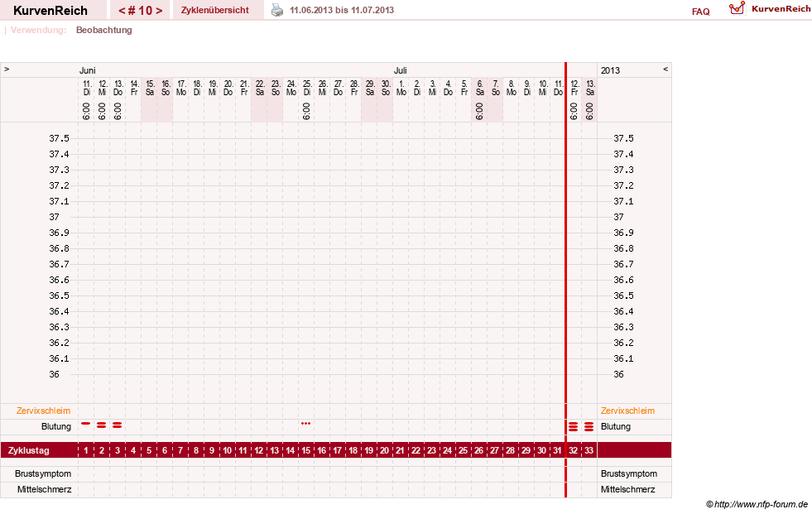Click the printer icon next to the date range
The width and height of the screenshot is (812, 514).
277,10
